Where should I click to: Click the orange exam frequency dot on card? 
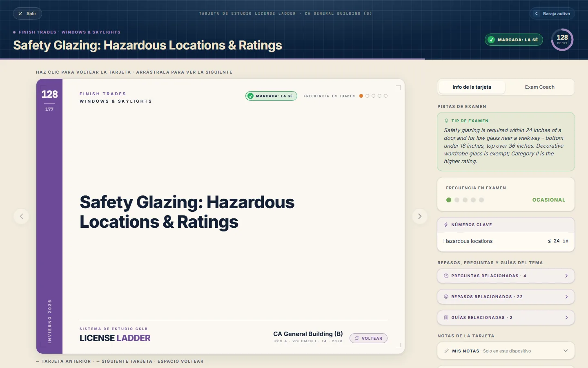click(x=361, y=96)
